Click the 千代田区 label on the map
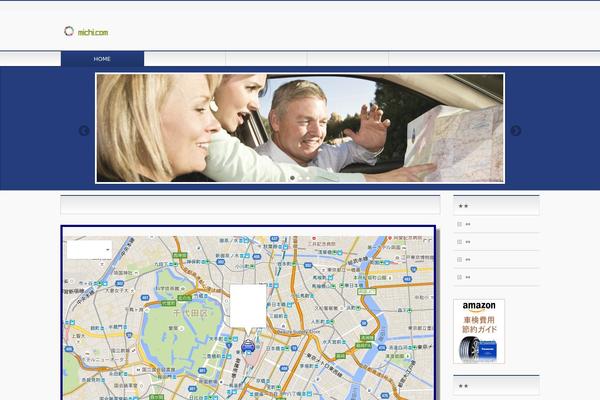 coord(190,313)
